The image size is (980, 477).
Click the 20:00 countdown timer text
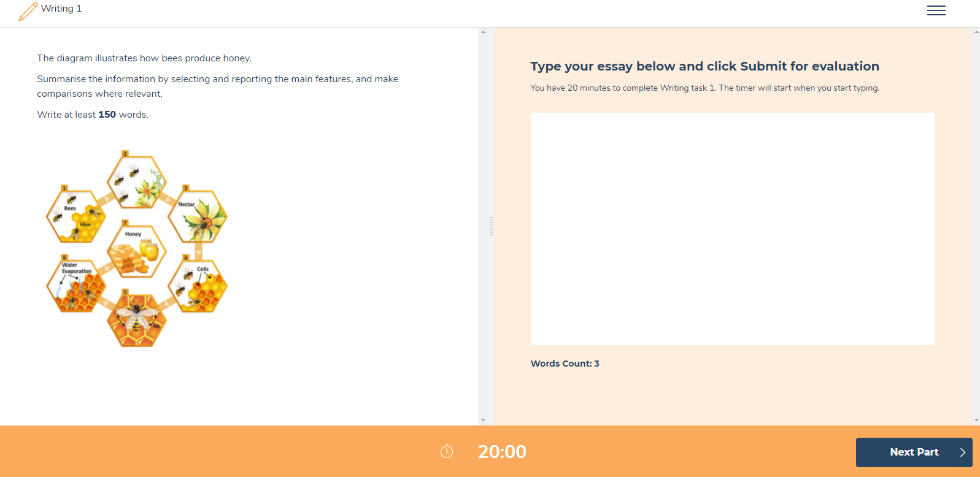click(x=502, y=452)
